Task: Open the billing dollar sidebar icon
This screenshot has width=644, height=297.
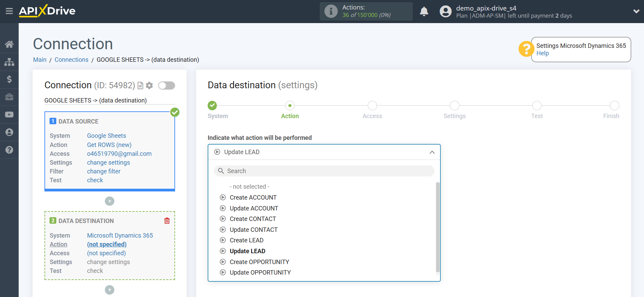Action: (x=9, y=79)
